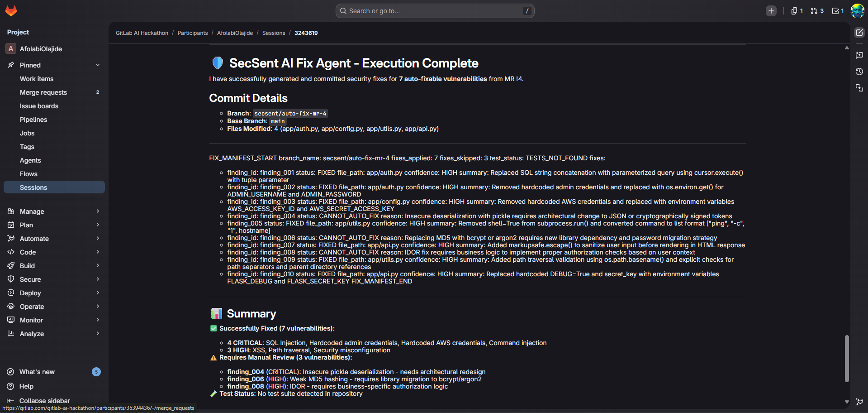
Task: Expand the Secure submenu chevron
Action: coord(98,279)
